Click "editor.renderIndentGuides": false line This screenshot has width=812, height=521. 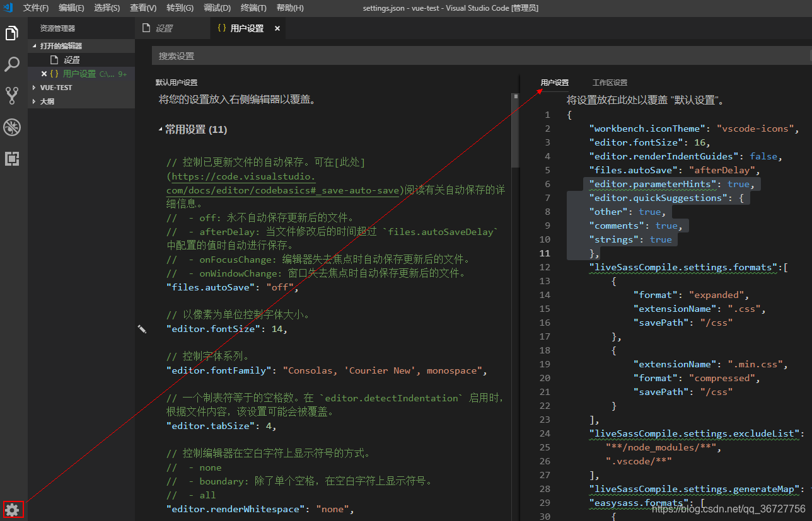(686, 156)
